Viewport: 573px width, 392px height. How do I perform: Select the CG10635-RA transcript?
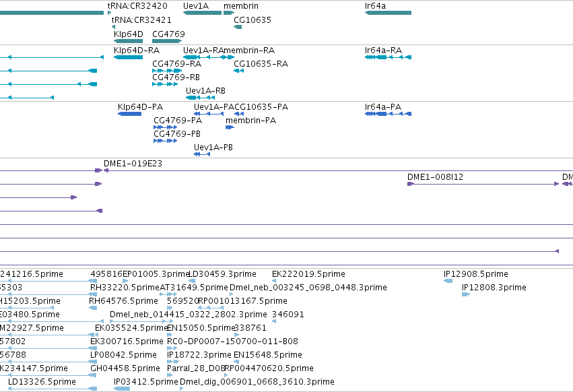(238, 71)
